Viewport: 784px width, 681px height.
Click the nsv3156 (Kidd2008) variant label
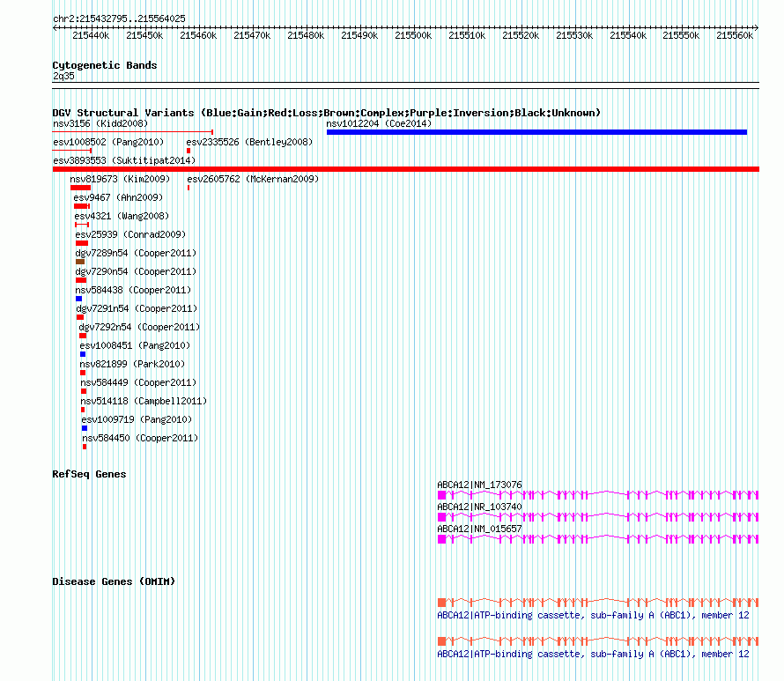pos(100,123)
